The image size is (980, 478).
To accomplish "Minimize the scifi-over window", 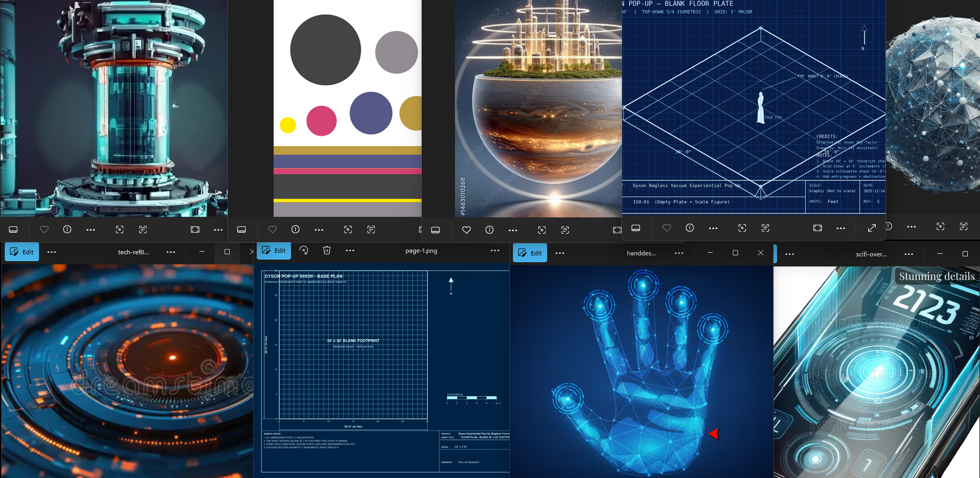I will [940, 254].
